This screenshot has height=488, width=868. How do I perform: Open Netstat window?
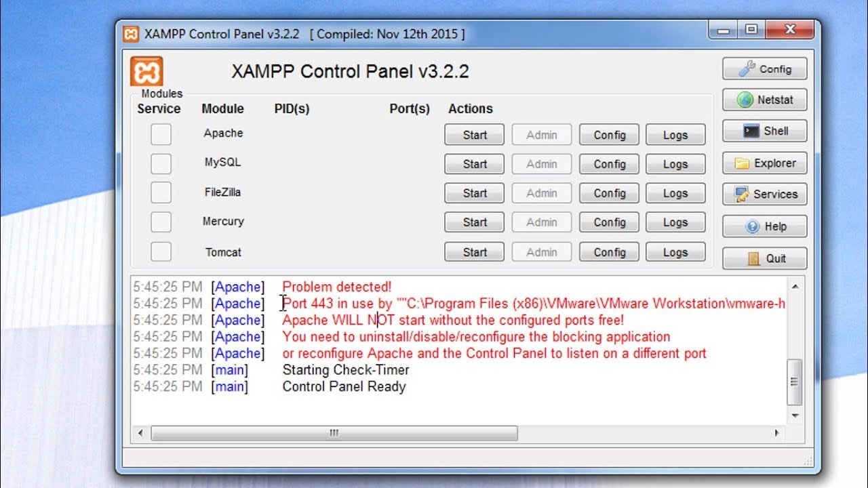765,100
